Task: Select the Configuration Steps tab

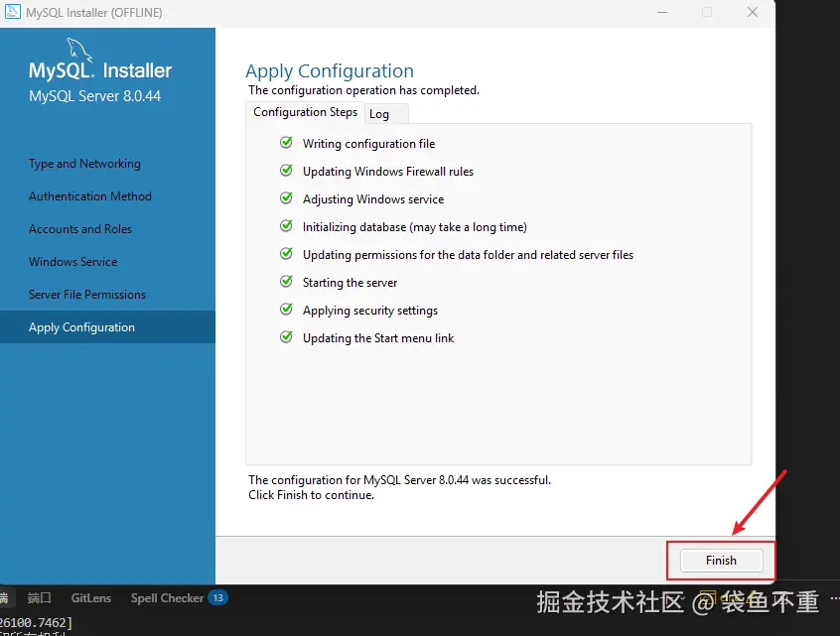Action: click(305, 112)
